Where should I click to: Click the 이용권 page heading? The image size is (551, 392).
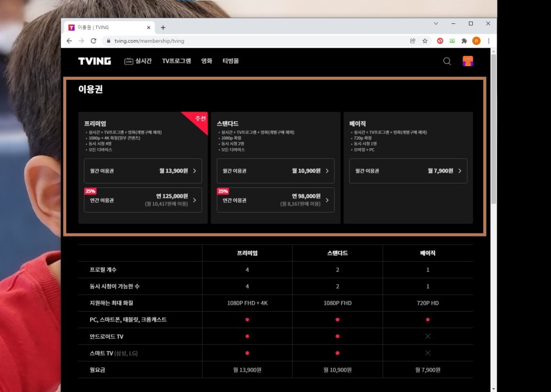pos(90,89)
